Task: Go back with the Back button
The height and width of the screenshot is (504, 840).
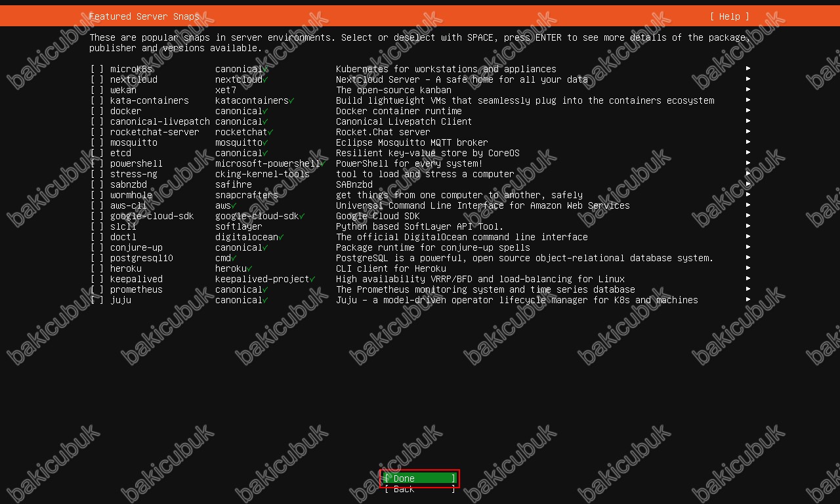Action: coord(420,489)
